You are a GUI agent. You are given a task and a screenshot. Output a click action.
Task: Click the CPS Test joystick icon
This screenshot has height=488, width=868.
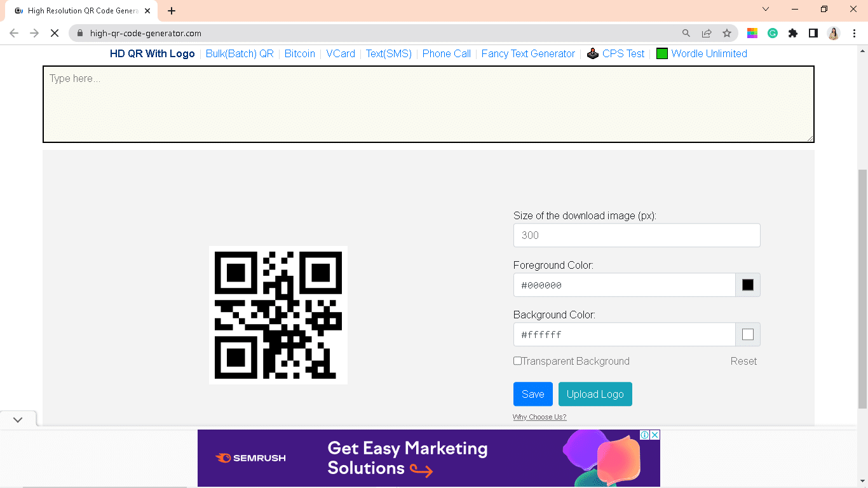(x=592, y=53)
